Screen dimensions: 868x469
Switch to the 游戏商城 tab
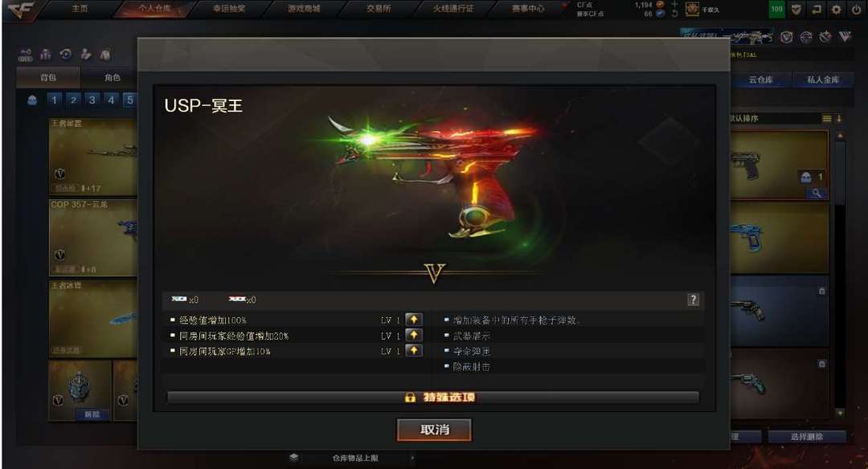[x=304, y=8]
